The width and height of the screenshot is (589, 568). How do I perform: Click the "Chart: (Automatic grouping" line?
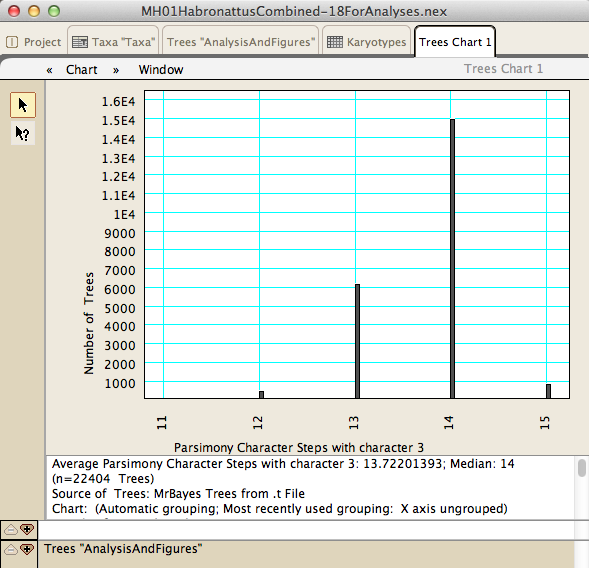pyautogui.click(x=279, y=509)
